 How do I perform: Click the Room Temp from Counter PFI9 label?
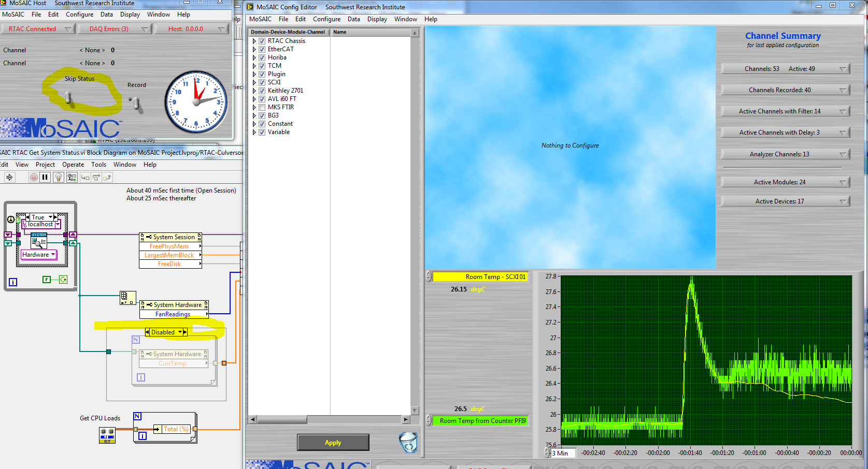(x=480, y=421)
